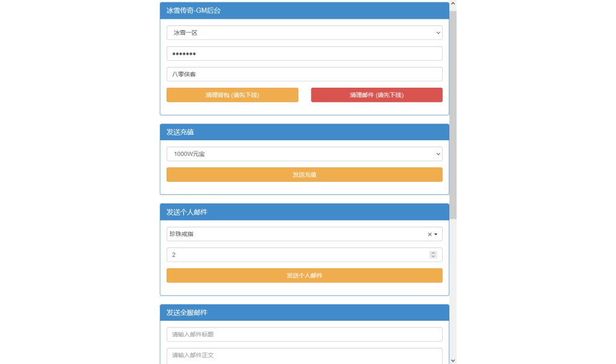
Task: Increase mail item quantity with up arrow
Action: click(x=433, y=252)
